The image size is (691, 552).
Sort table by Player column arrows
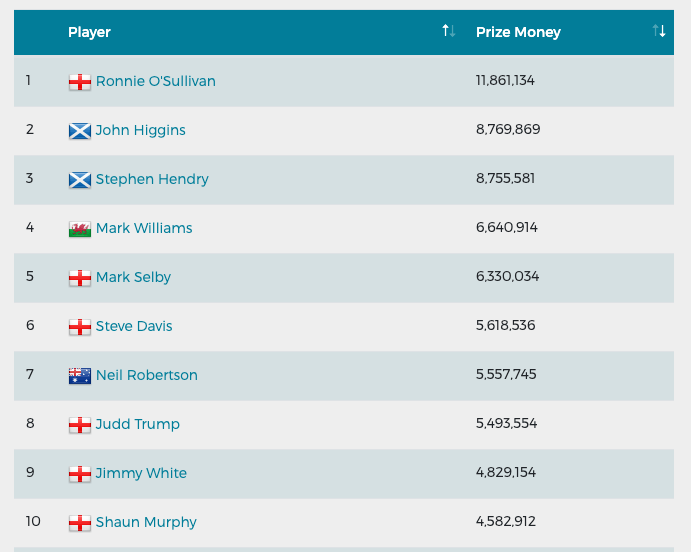tap(449, 31)
